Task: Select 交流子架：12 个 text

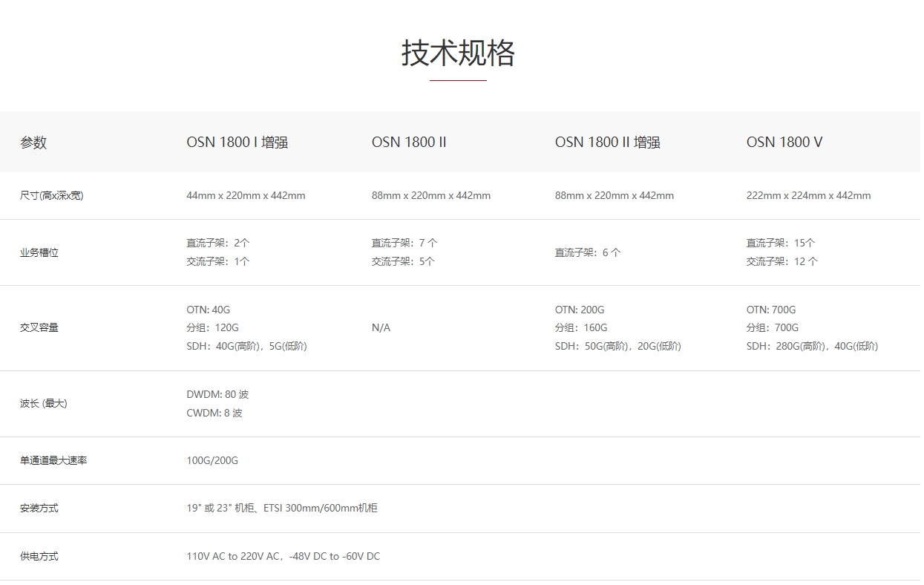Action: (782, 261)
